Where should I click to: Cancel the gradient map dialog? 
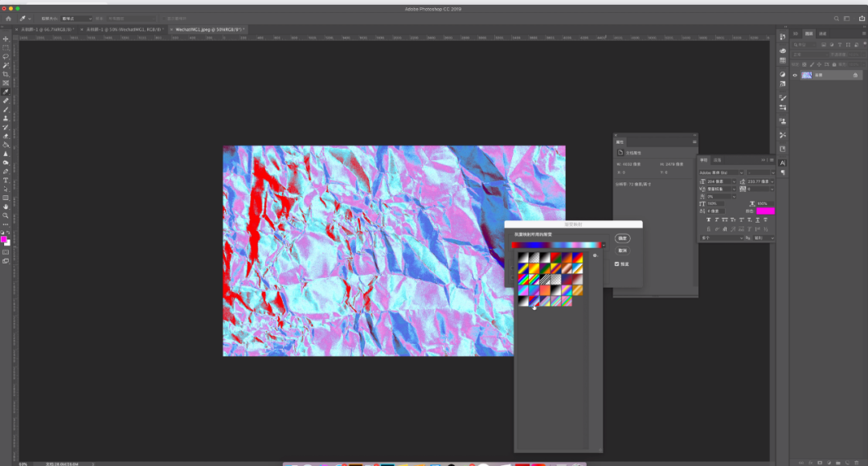(x=622, y=250)
